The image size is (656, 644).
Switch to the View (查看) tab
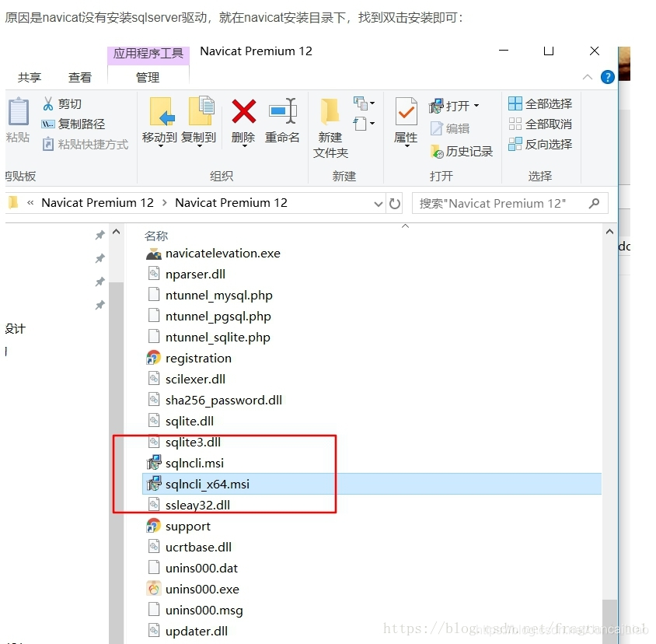(x=79, y=78)
